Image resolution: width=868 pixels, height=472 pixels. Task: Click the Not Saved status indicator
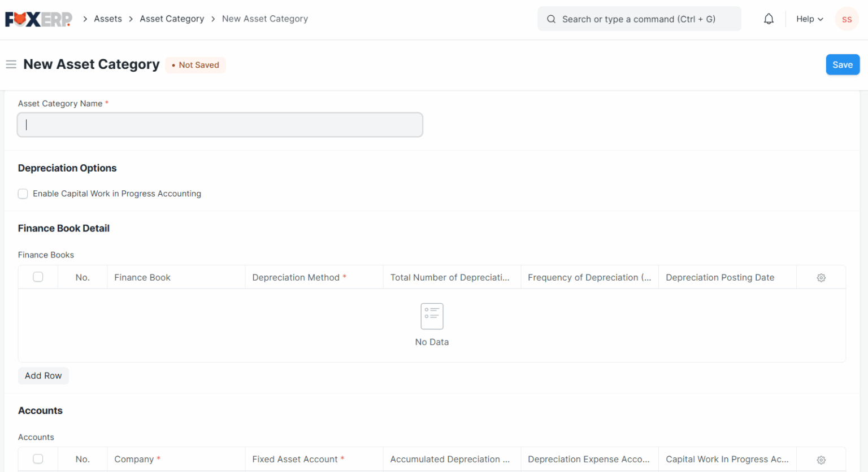click(x=195, y=65)
